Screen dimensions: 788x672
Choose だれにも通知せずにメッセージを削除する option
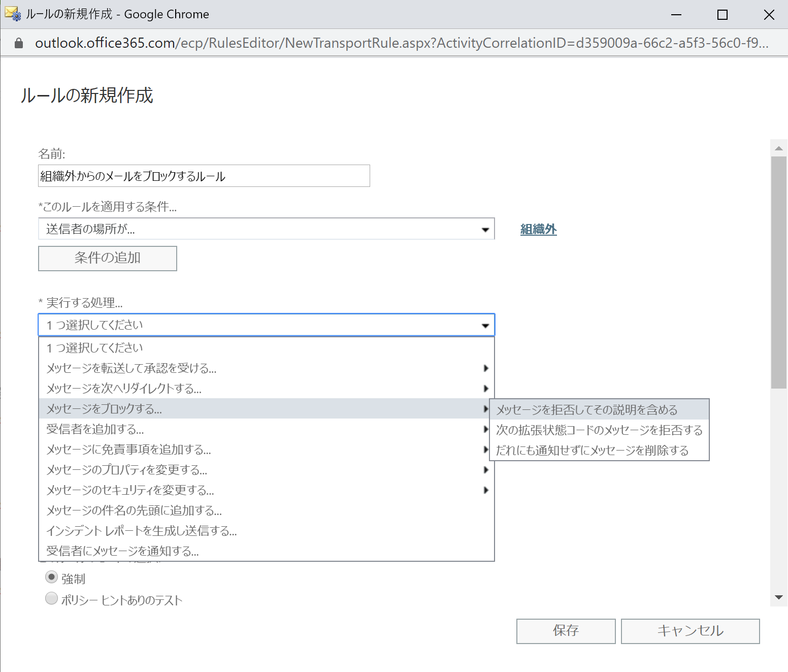click(599, 451)
